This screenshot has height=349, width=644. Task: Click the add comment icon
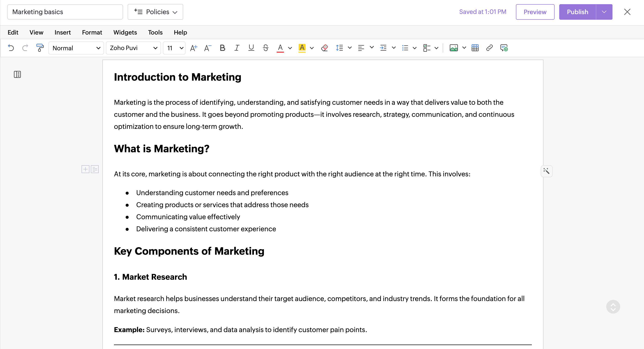pyautogui.click(x=504, y=48)
